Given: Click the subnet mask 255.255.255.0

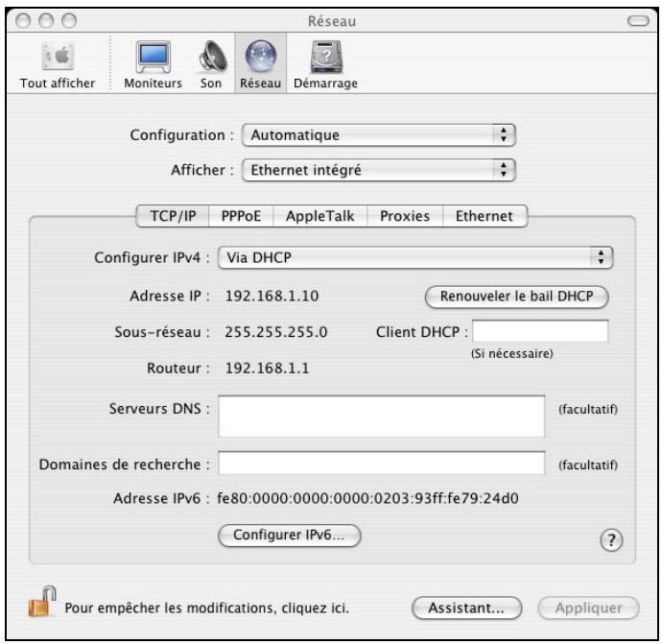Looking at the screenshot, I should click(x=276, y=332).
